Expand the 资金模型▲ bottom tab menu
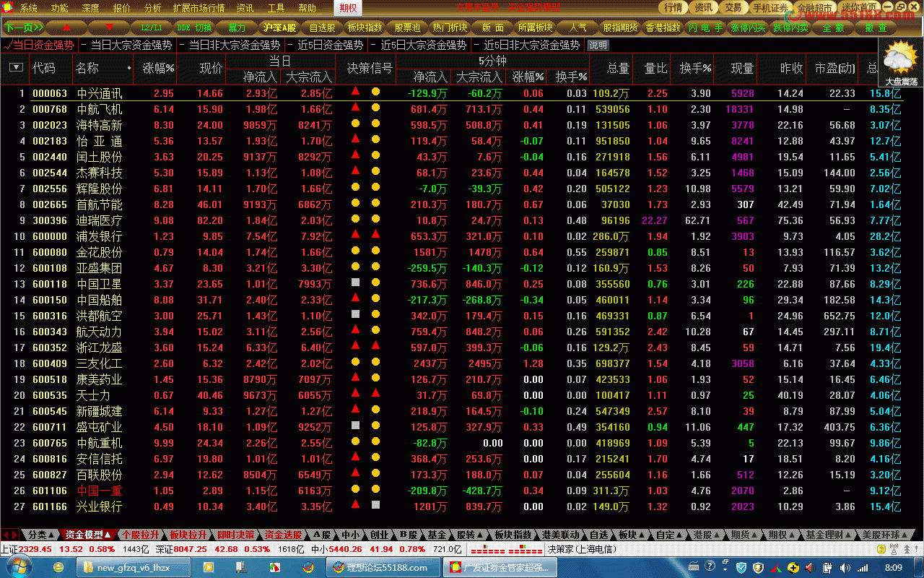This screenshot has height=578, width=924. (x=87, y=535)
